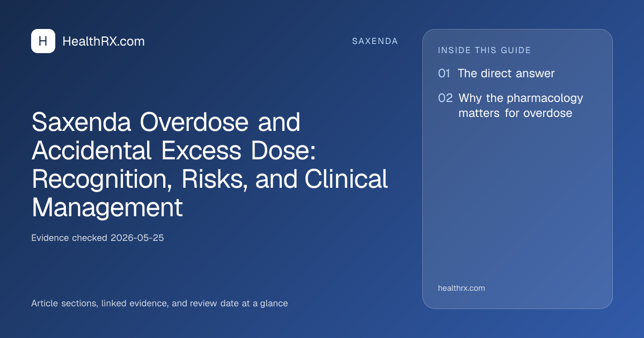Select the 'Article sections, linked evidence' caption
This screenshot has width=644, height=338.
(159, 304)
